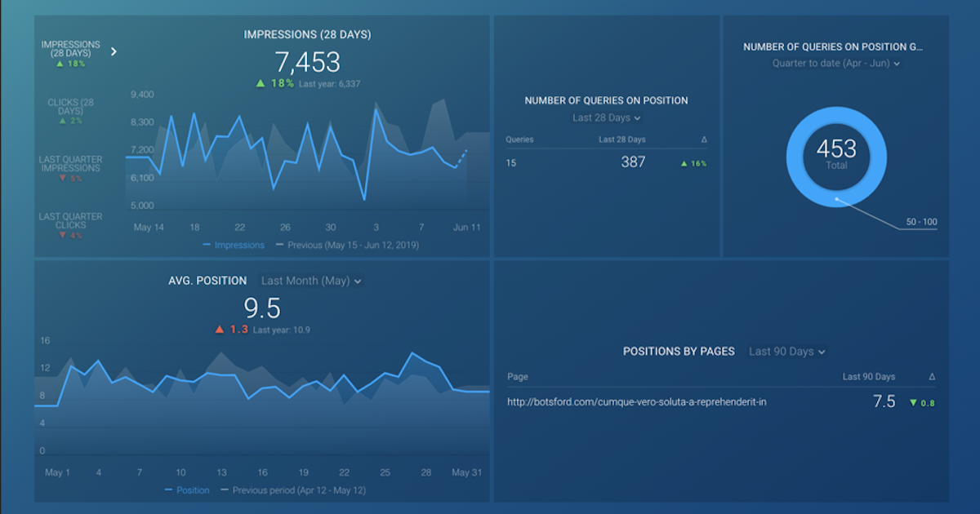Image resolution: width=980 pixels, height=514 pixels.
Task: Click the 9.5 average position value
Action: [x=262, y=308]
